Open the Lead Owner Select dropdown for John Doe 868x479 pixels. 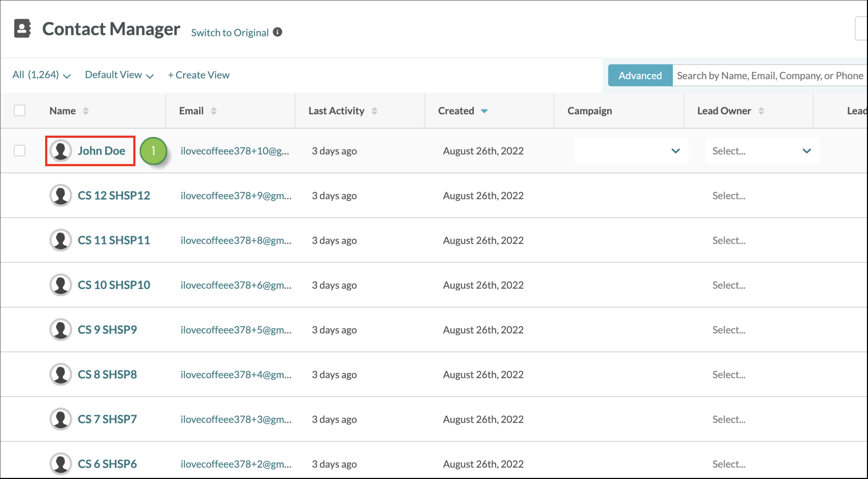[762, 151]
